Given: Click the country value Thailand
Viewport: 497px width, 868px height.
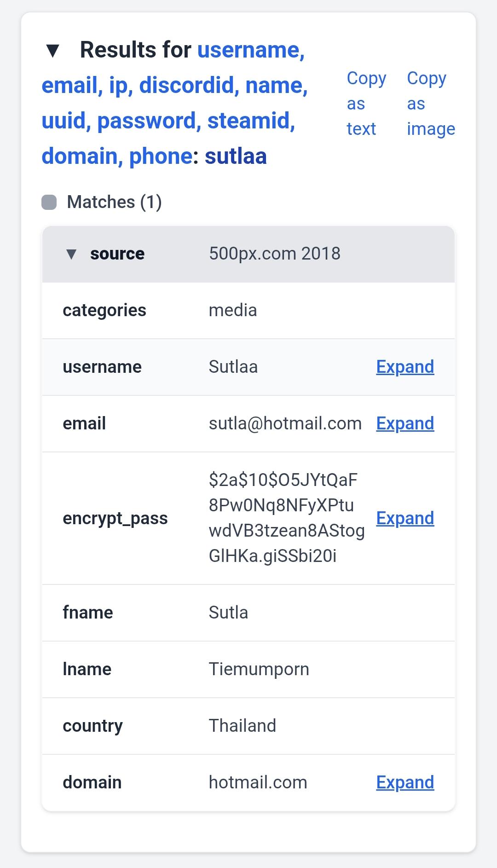Looking at the screenshot, I should [242, 726].
